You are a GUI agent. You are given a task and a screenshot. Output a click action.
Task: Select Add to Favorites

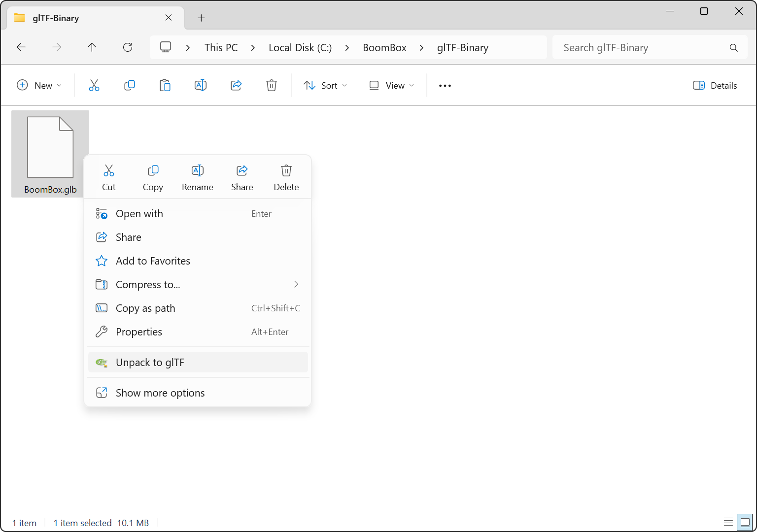point(198,261)
